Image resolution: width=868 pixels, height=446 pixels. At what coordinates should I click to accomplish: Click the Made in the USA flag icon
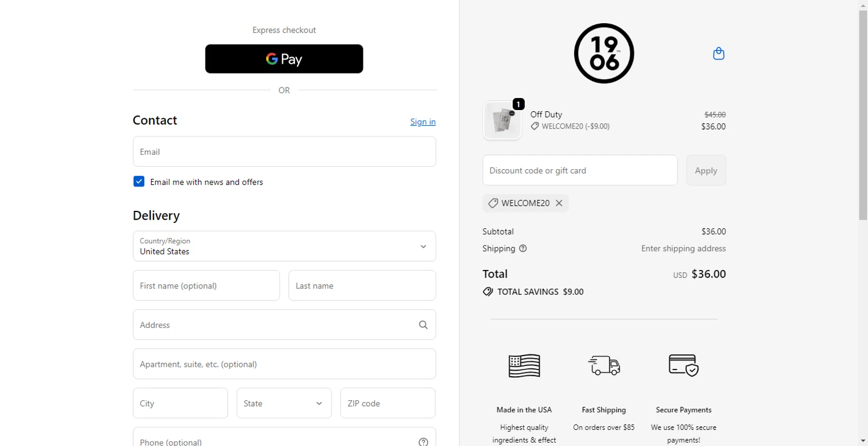pos(524,366)
